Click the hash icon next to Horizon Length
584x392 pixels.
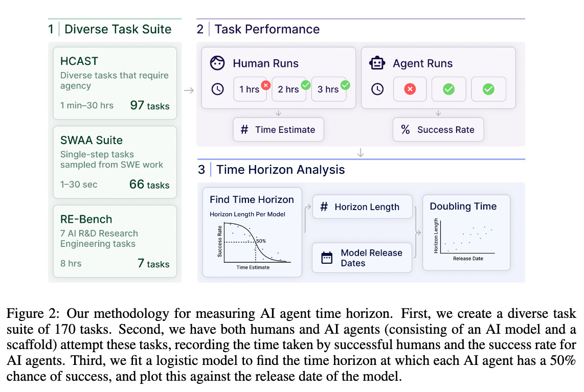click(x=324, y=206)
